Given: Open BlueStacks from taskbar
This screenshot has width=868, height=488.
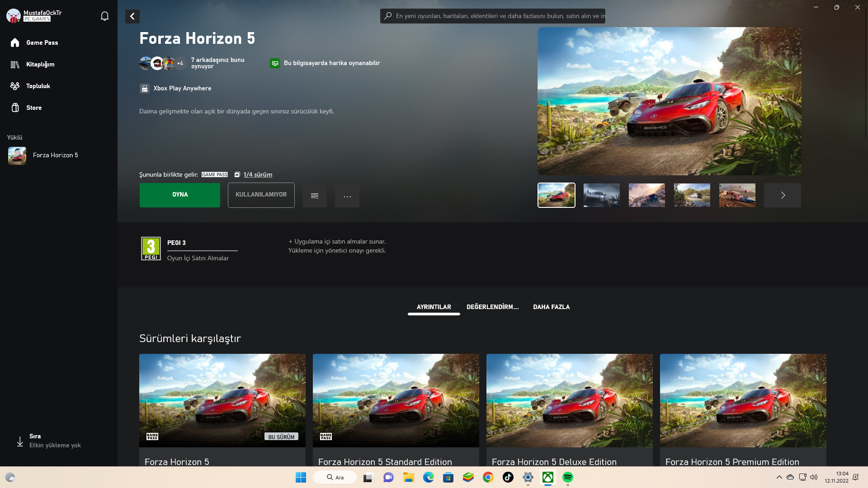Looking at the screenshot, I should [x=468, y=478].
